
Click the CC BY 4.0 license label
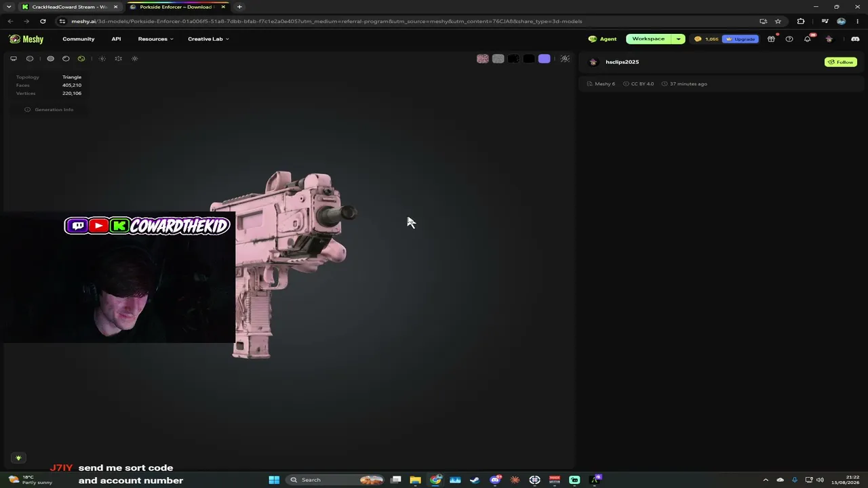[639, 84]
